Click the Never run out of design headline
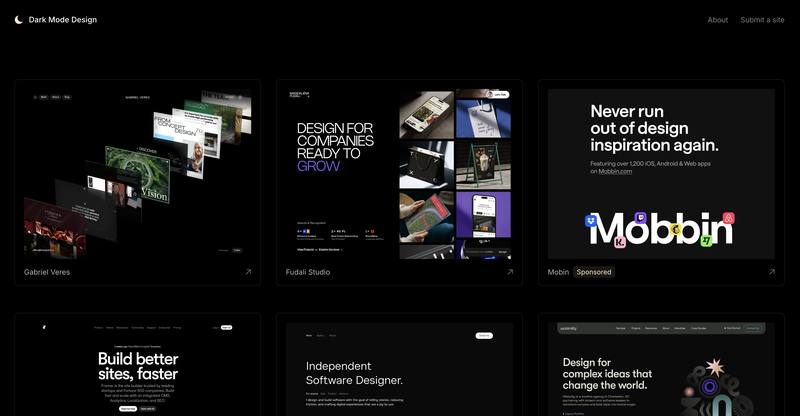Screen dimensions: 800x416 [x=654, y=128]
